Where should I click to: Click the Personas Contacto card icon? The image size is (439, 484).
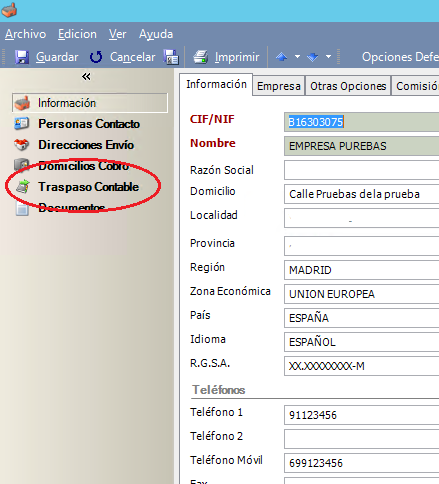click(x=22, y=124)
